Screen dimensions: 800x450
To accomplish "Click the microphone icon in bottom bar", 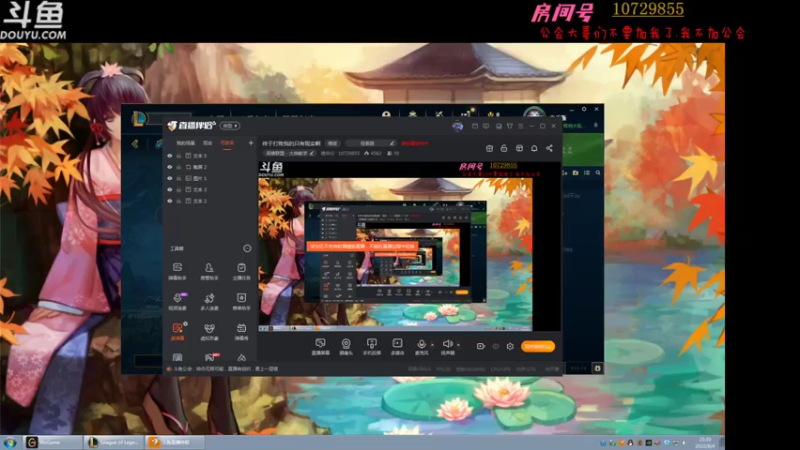I will [x=421, y=346].
